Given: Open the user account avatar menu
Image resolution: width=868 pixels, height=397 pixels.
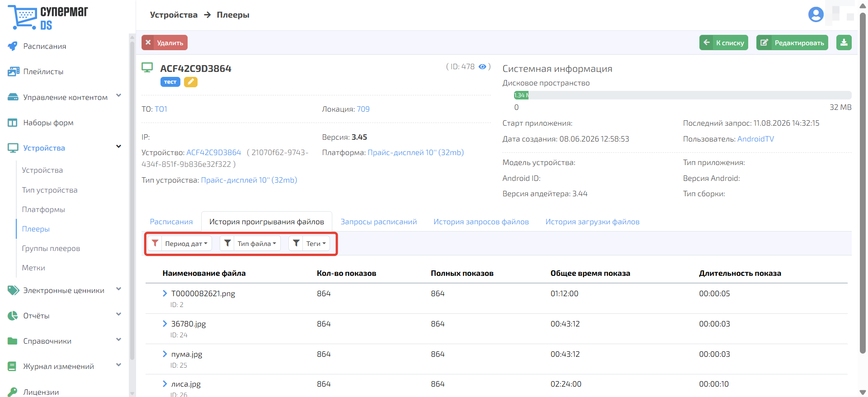Looking at the screenshot, I should pos(816,14).
